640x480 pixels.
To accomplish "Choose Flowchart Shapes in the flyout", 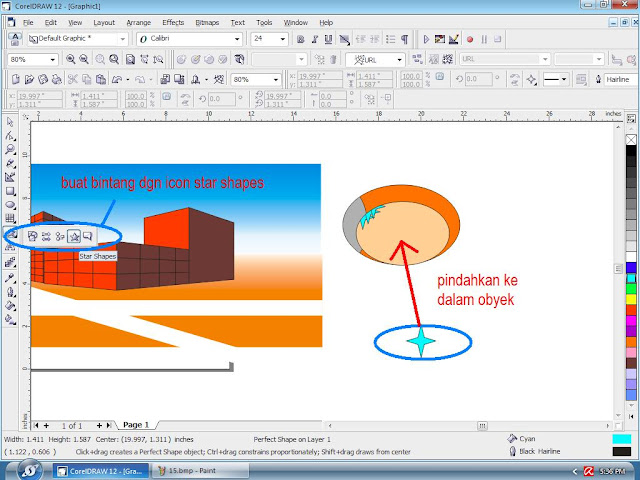I will (x=60, y=236).
